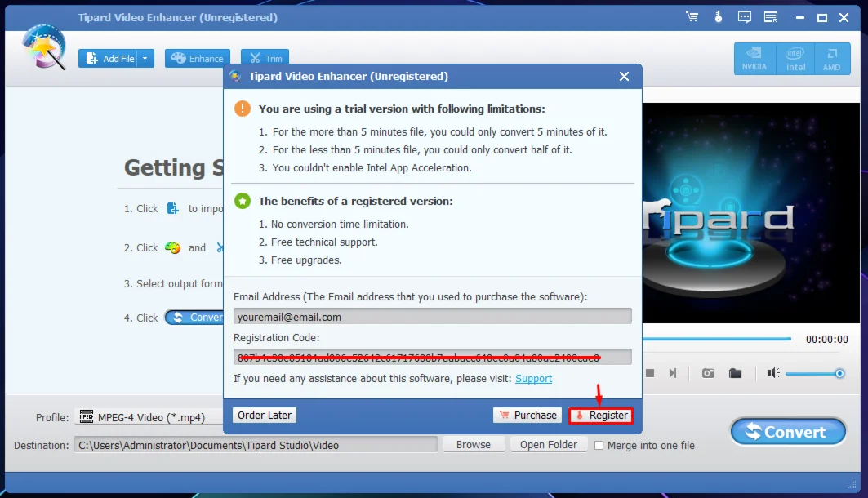Image resolution: width=868 pixels, height=498 pixels.
Task: Toggle Intel acceleration
Action: point(795,59)
